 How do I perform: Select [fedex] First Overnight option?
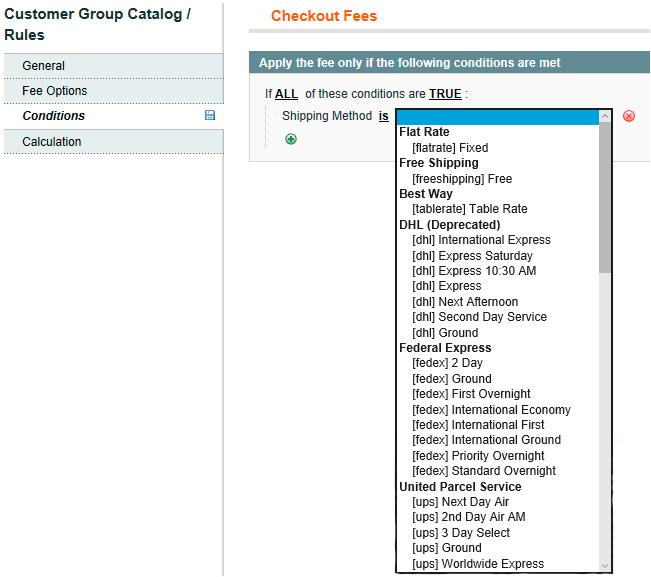click(471, 394)
